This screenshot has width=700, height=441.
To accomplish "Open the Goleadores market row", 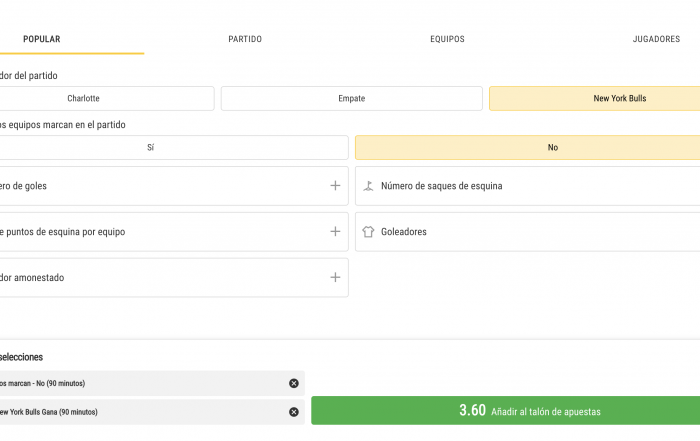I will [x=528, y=232].
